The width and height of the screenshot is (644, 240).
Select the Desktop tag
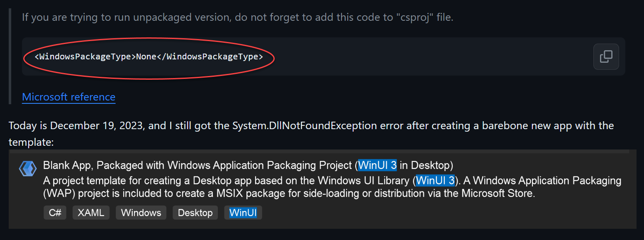(x=195, y=212)
